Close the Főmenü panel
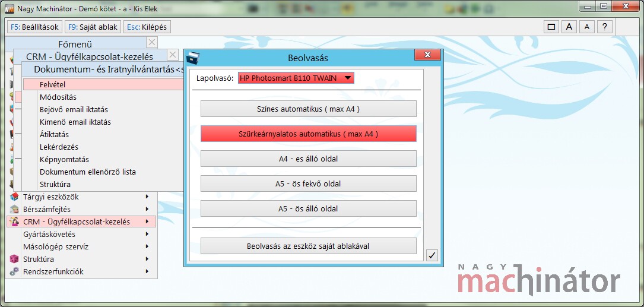Screen dimensions: 644x307 pyautogui.click(x=151, y=42)
